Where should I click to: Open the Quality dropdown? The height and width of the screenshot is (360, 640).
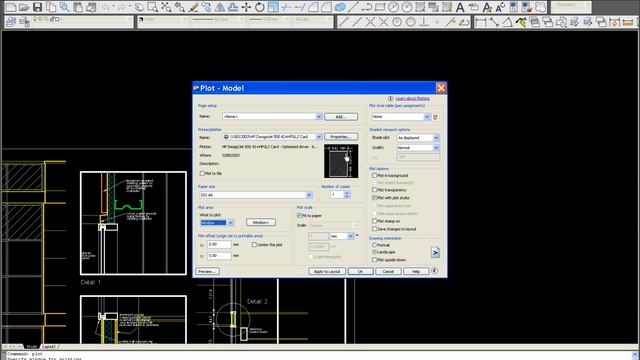(x=436, y=148)
